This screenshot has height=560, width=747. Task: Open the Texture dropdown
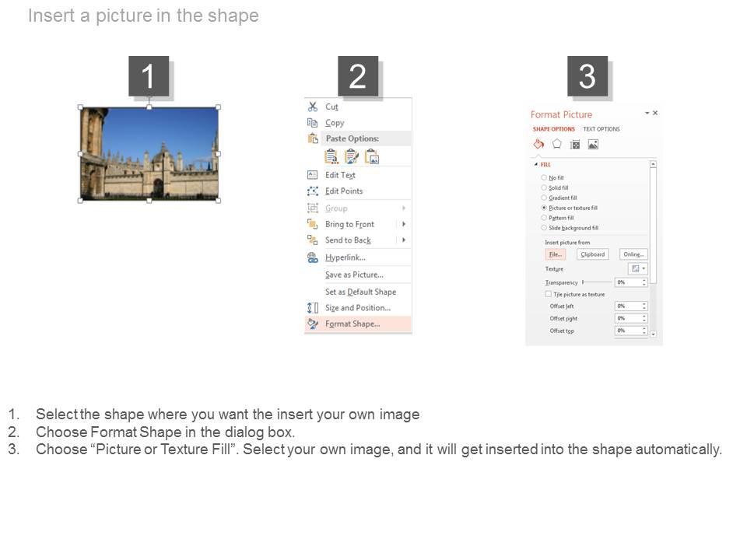(638, 268)
